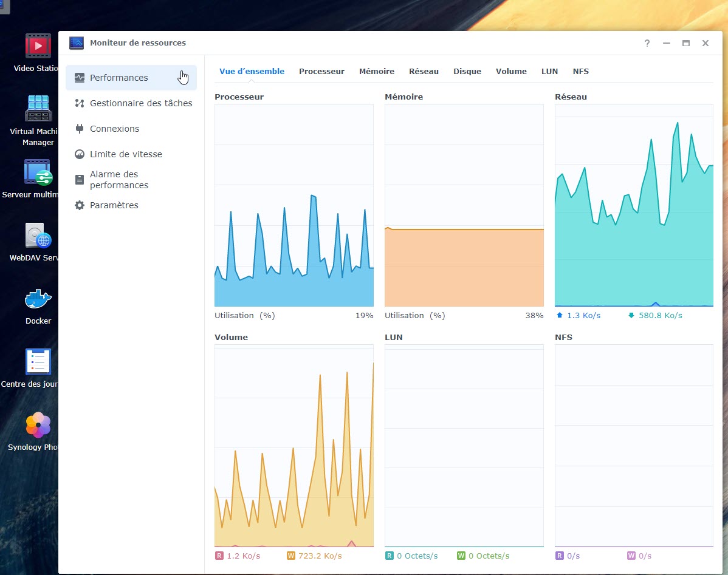Select Gestionnaire des tâches in sidebar
The image size is (728, 575).
(x=140, y=103)
